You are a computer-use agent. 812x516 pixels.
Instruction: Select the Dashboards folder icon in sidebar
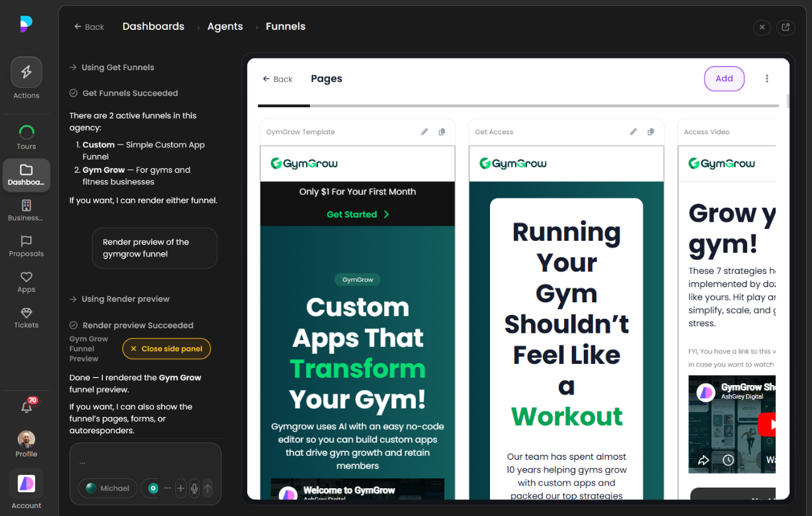[x=26, y=169]
